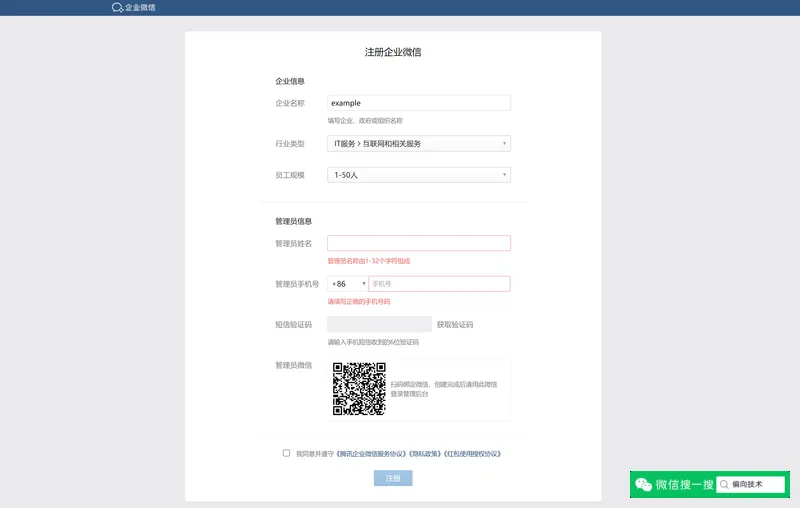This screenshot has width=800, height=508.
Task: Click the 请填写正确的手机号码 error text
Action: (359, 302)
